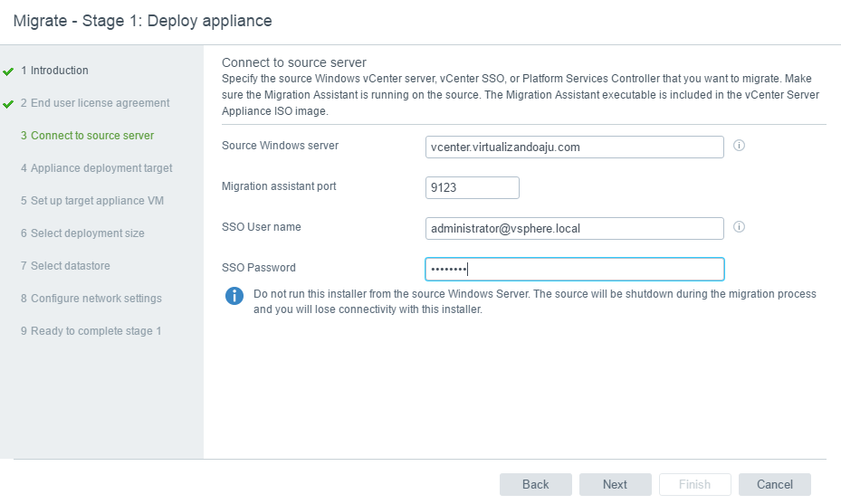Click green checkmark beside Introduction step
The image size is (841, 504).
[8, 71]
